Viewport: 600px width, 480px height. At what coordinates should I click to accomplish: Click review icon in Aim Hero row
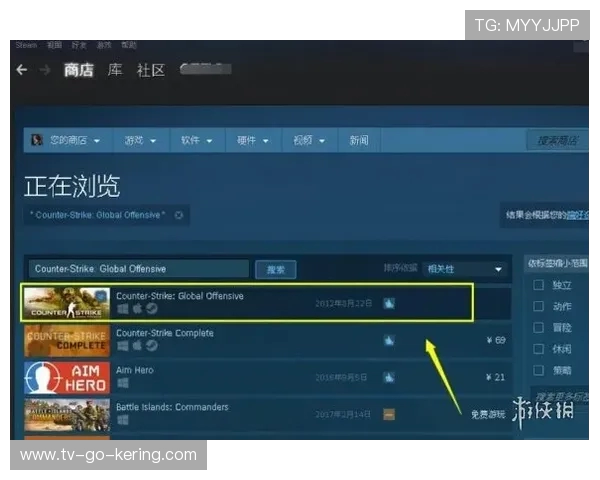point(389,377)
